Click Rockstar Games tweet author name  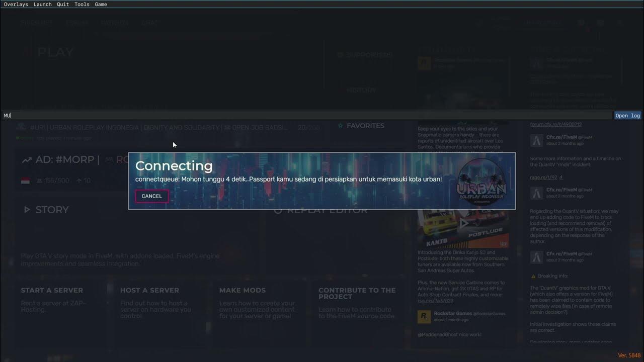pyautogui.click(x=452, y=313)
